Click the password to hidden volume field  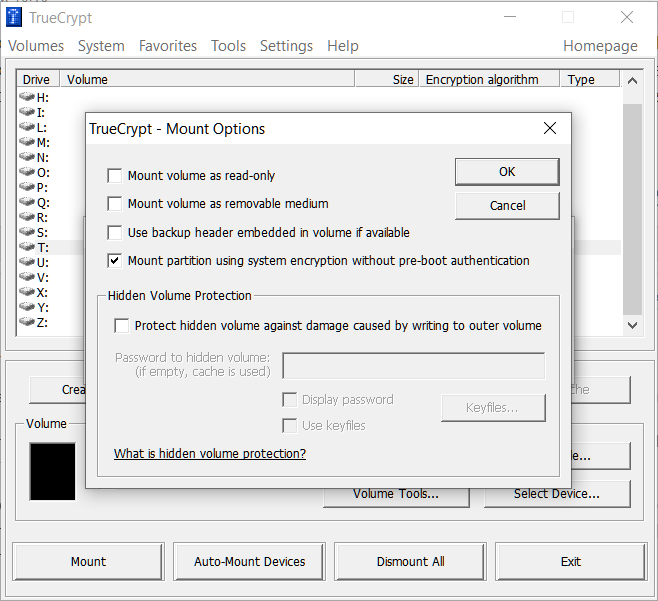point(414,366)
